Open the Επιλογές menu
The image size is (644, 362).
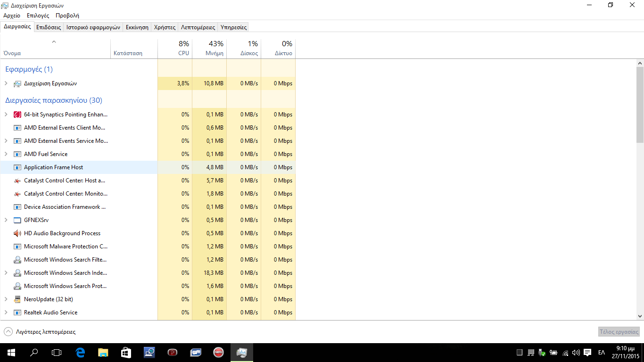click(x=38, y=16)
